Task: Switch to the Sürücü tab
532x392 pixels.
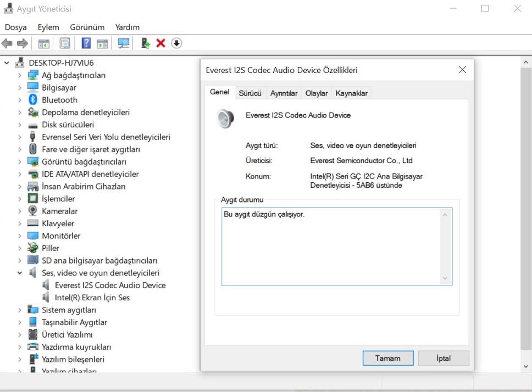Action: point(250,93)
